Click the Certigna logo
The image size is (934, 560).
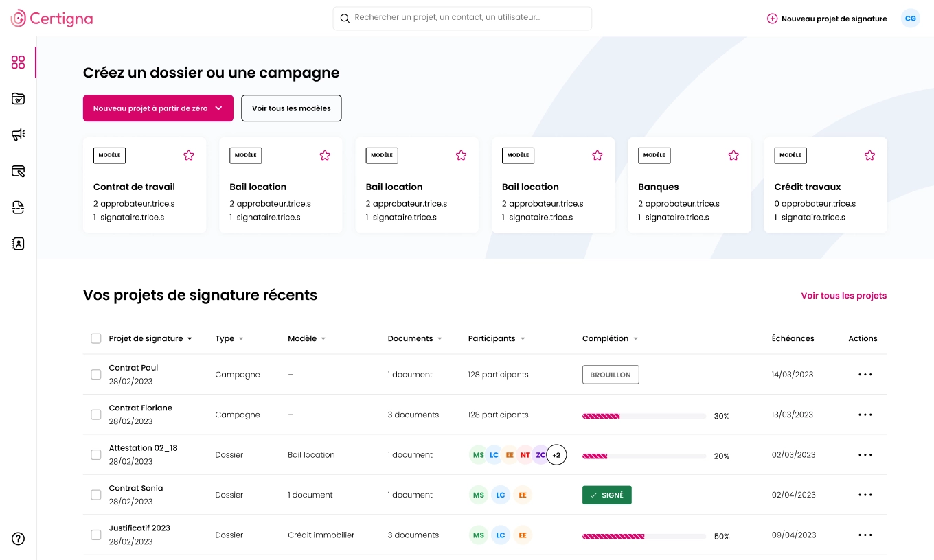click(52, 19)
